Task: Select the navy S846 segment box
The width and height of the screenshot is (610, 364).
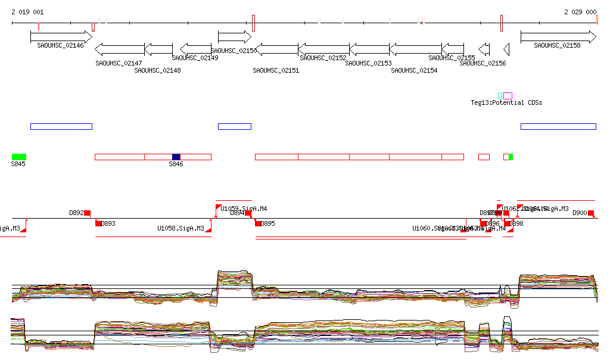Action: click(176, 157)
